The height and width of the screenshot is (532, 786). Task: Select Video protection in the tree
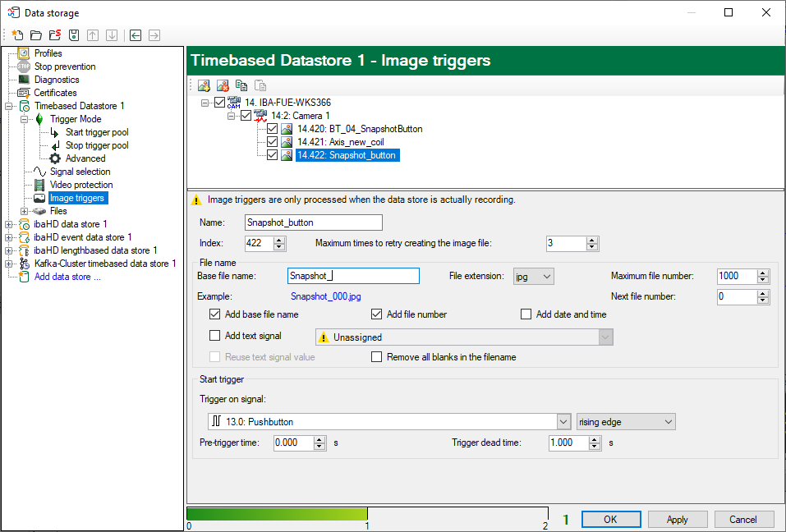click(80, 185)
